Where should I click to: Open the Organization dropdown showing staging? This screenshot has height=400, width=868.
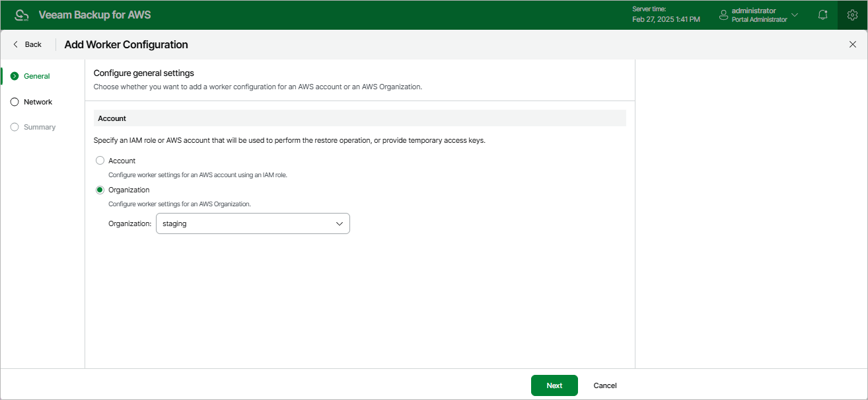(340, 223)
